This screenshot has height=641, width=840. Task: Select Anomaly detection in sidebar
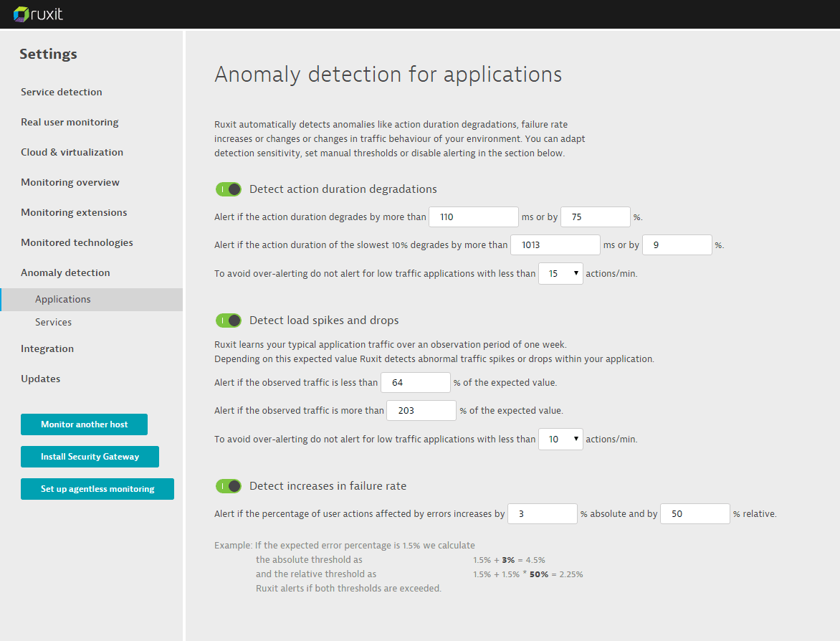pos(65,272)
